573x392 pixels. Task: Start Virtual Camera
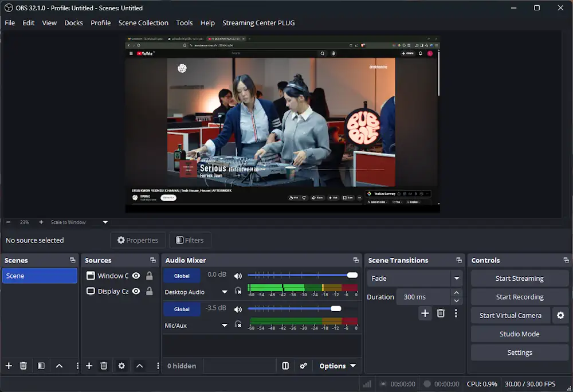(x=511, y=315)
